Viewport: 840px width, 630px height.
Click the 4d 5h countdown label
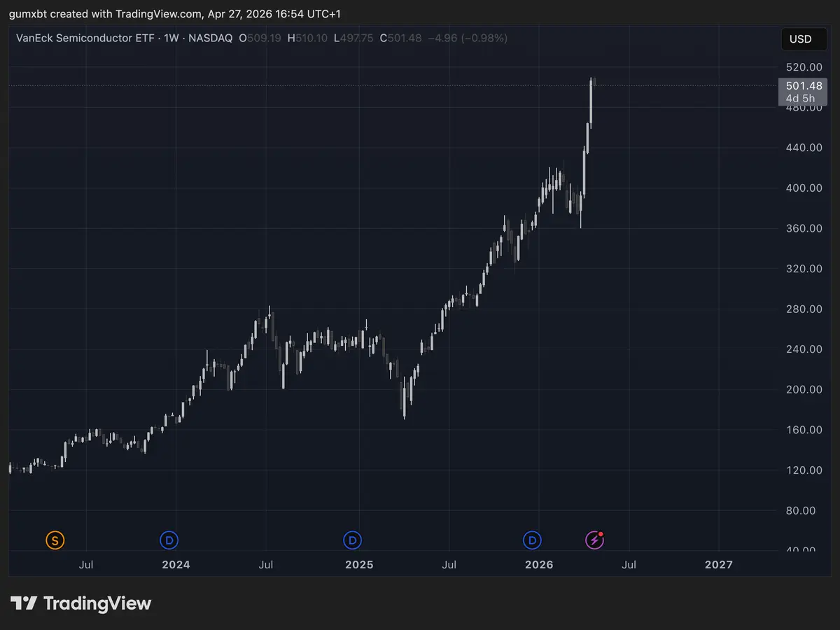click(x=800, y=99)
